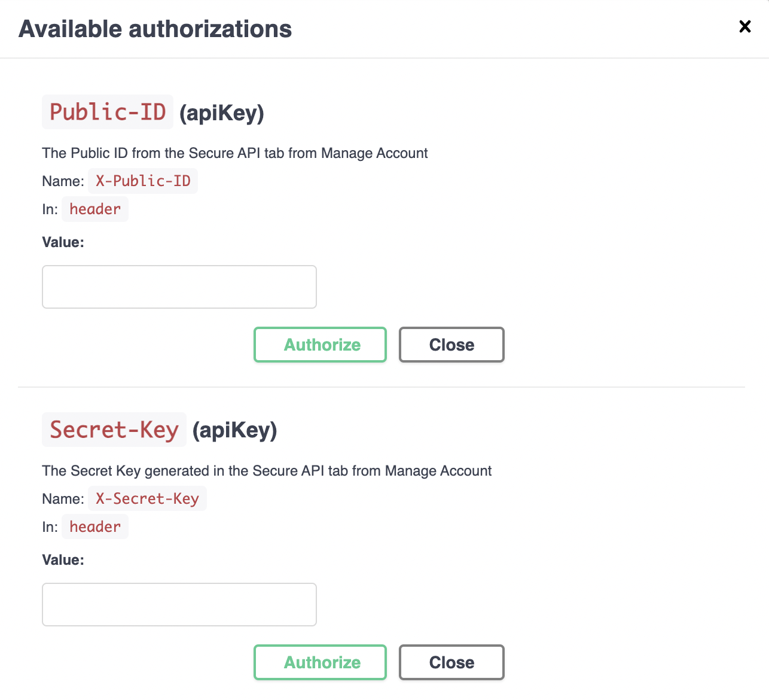Click Close button under Secret-Key section

pyautogui.click(x=451, y=662)
